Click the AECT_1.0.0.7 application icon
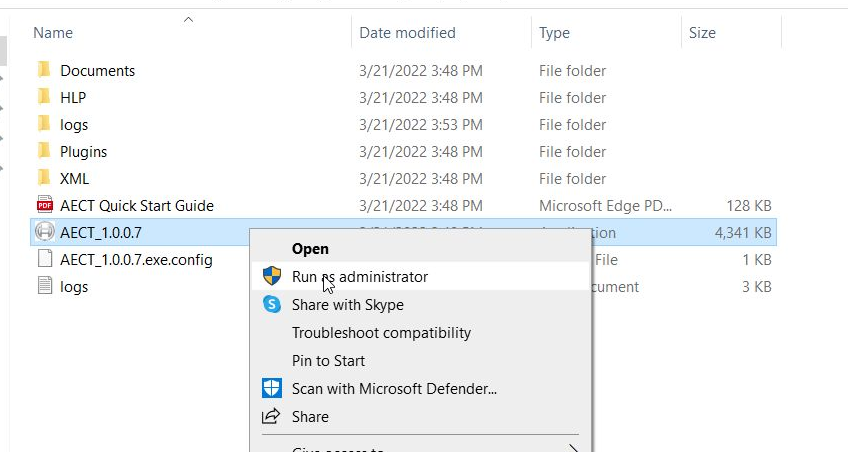 click(x=44, y=232)
